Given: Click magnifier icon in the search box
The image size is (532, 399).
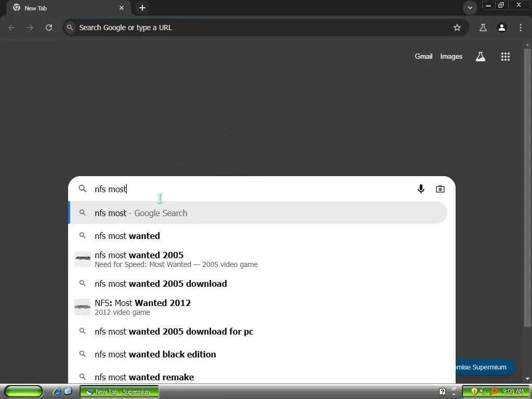Looking at the screenshot, I should click(83, 189).
